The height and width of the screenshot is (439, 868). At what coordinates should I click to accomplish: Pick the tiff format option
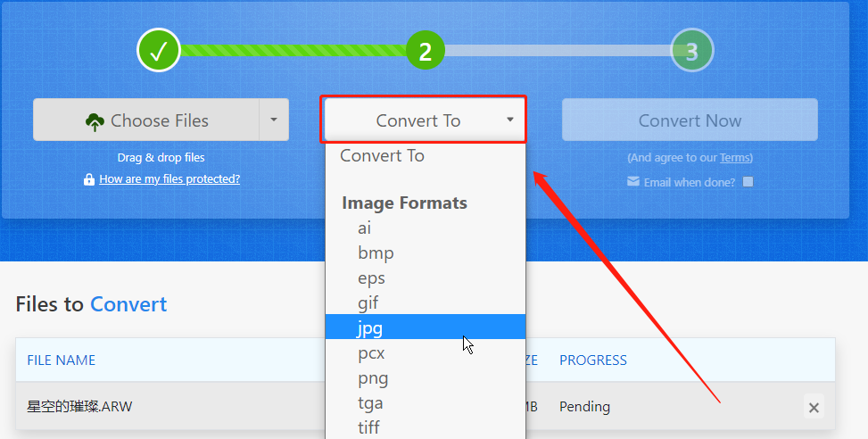(426, 427)
